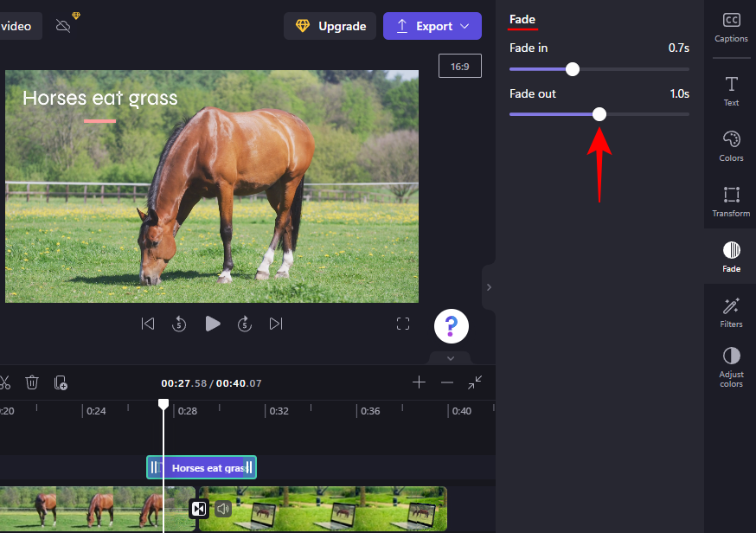Open the help button
The image size is (756, 533).
pyautogui.click(x=450, y=326)
